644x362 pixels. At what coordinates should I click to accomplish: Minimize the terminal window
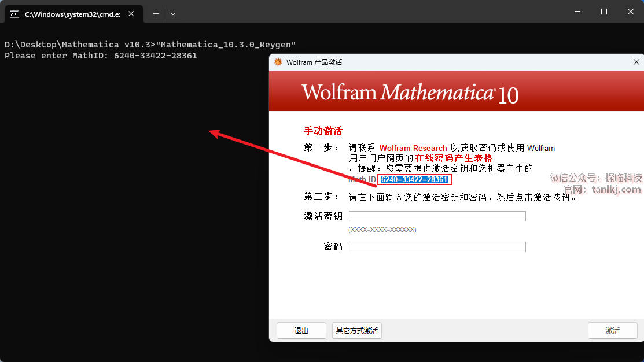pos(577,12)
